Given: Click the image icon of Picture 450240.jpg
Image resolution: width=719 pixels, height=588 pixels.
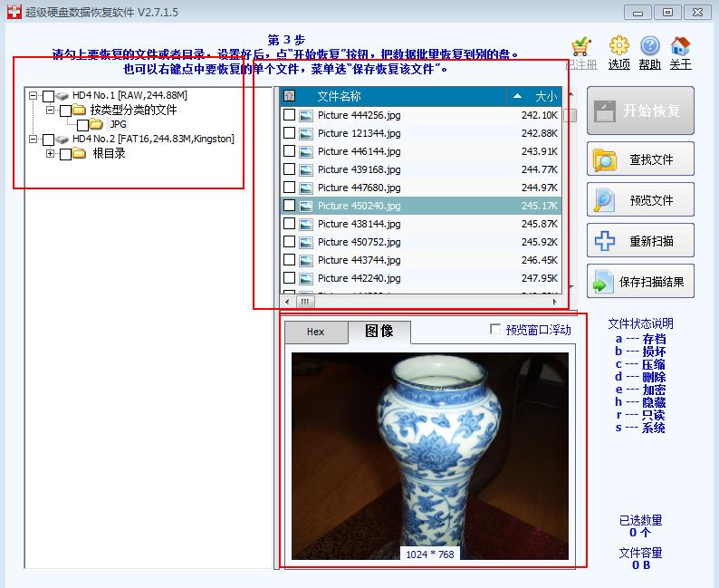Looking at the screenshot, I should point(306,207).
